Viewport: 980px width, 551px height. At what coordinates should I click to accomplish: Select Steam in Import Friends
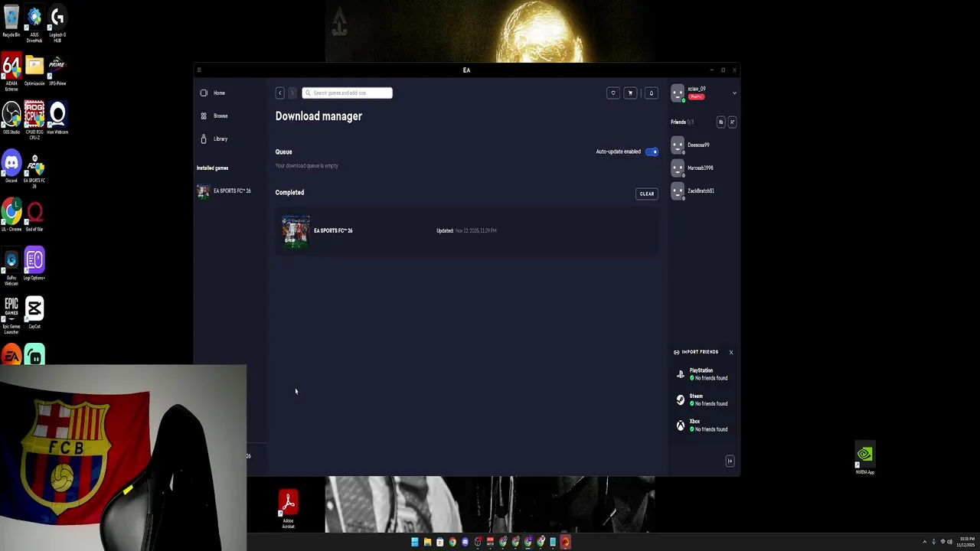pos(702,399)
